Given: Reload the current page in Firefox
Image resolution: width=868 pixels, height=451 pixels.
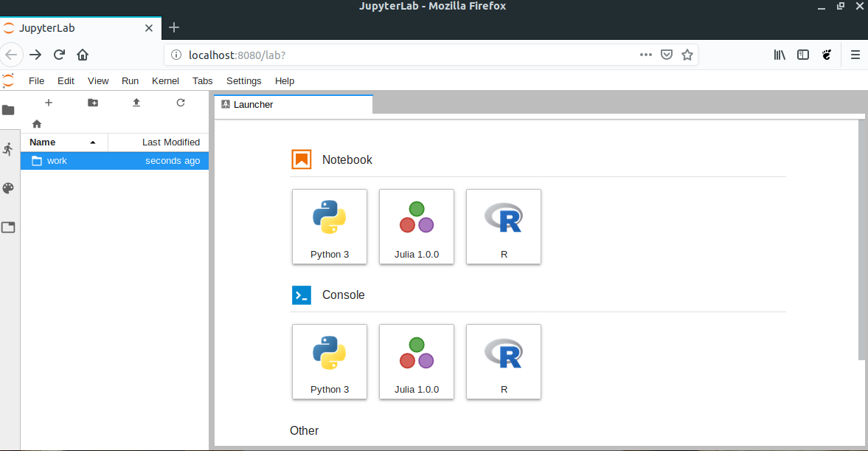Looking at the screenshot, I should tap(59, 55).
